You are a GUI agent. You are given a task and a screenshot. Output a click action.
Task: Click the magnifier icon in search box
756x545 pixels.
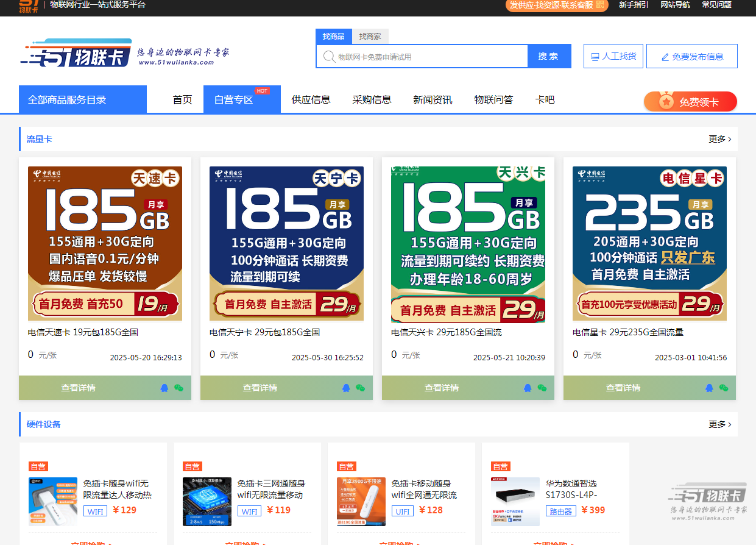click(x=329, y=57)
